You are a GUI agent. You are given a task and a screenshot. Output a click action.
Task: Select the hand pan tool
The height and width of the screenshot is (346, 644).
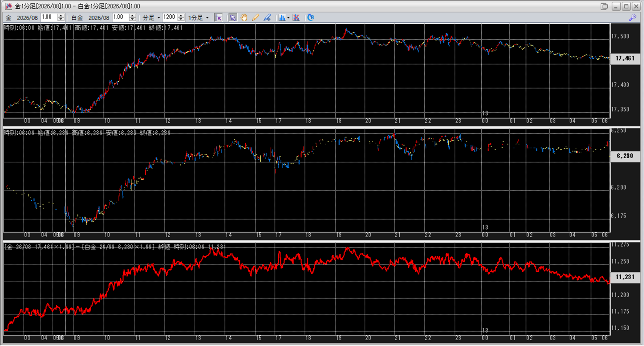(x=244, y=18)
